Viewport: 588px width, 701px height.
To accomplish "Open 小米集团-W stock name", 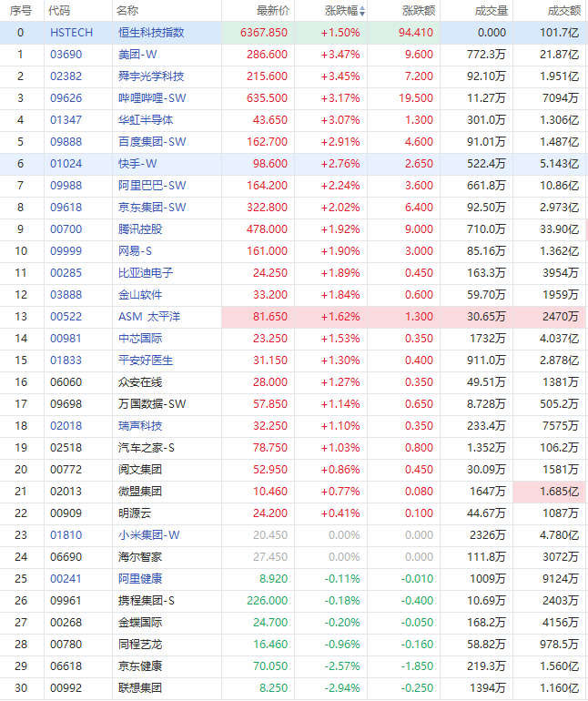I will pos(149,535).
